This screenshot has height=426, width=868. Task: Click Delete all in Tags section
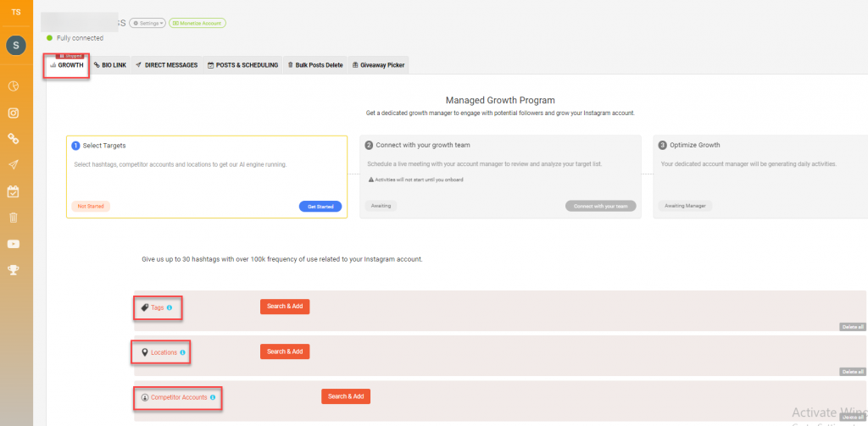(x=853, y=327)
